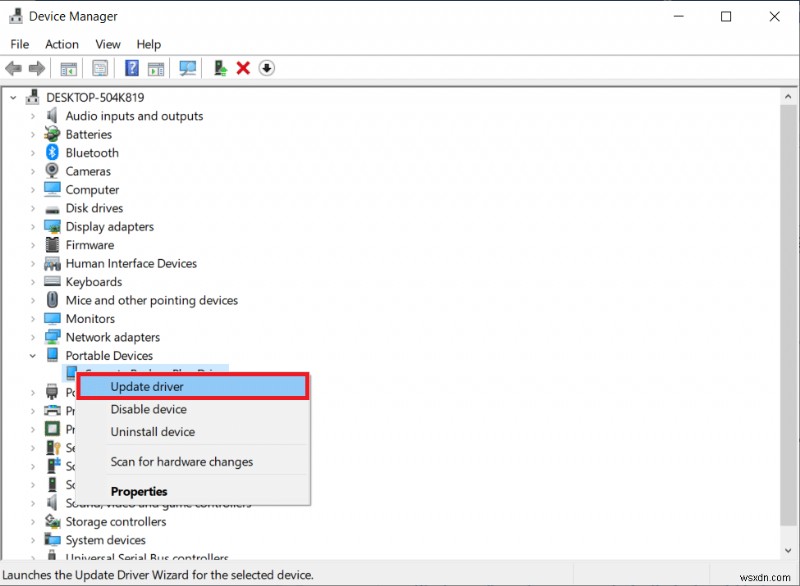Open the Help menu

(148, 44)
